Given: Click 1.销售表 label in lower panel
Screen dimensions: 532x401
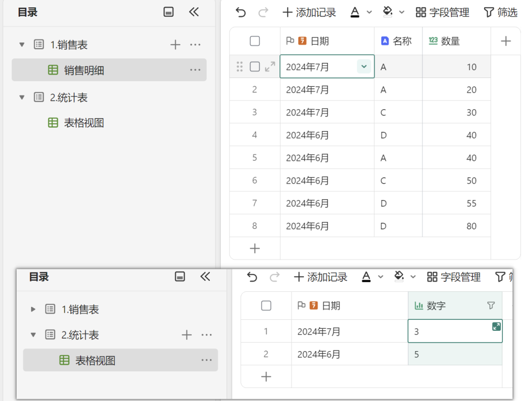Looking at the screenshot, I should click(x=80, y=309).
